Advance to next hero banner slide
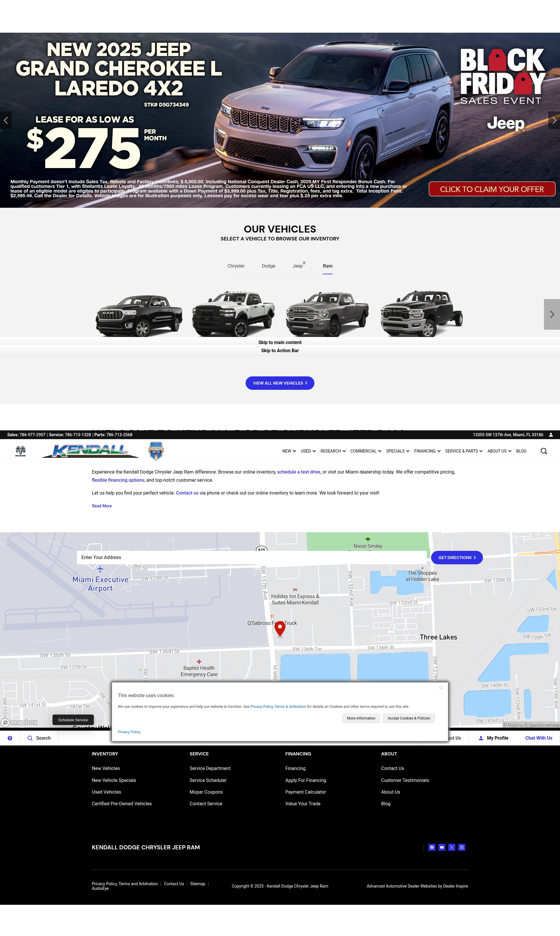The image size is (560, 936). [554, 121]
